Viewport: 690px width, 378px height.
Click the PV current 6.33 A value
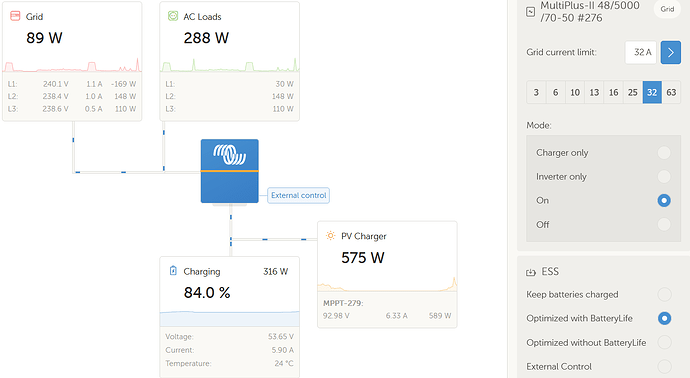pyautogui.click(x=396, y=316)
